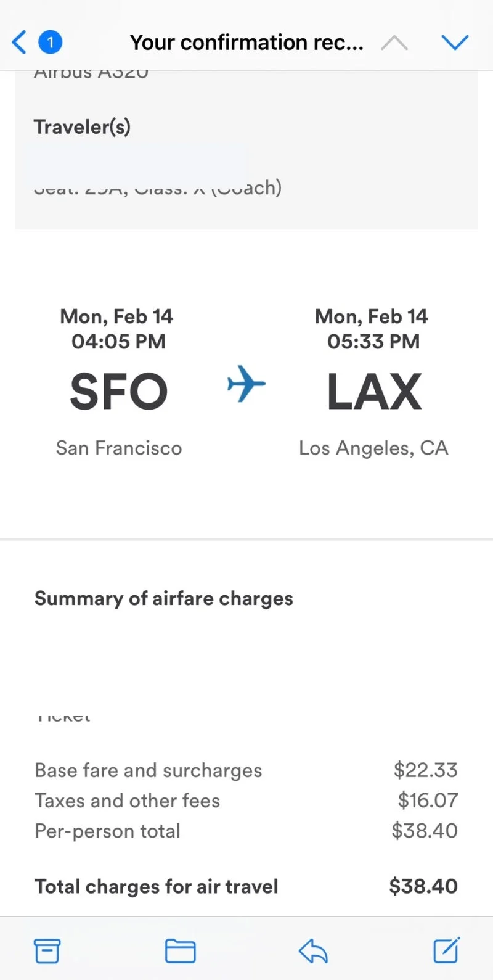This screenshot has height=980, width=493.
Task: Tap the SFO airport code
Action: (119, 392)
